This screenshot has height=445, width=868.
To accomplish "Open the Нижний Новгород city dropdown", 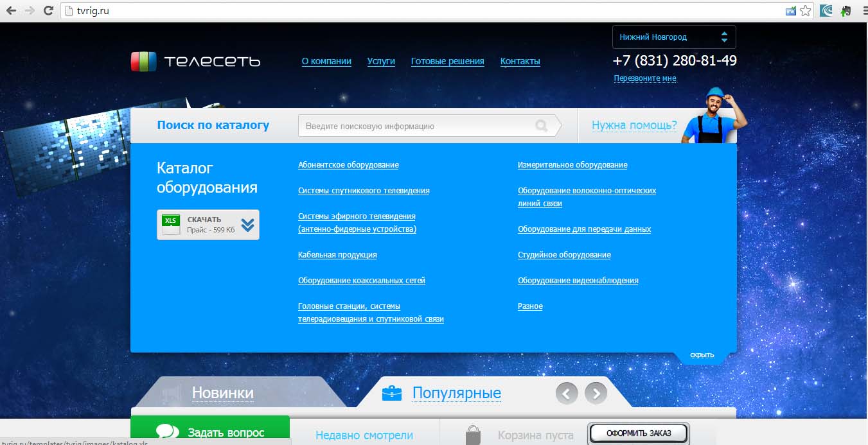I will point(674,37).
